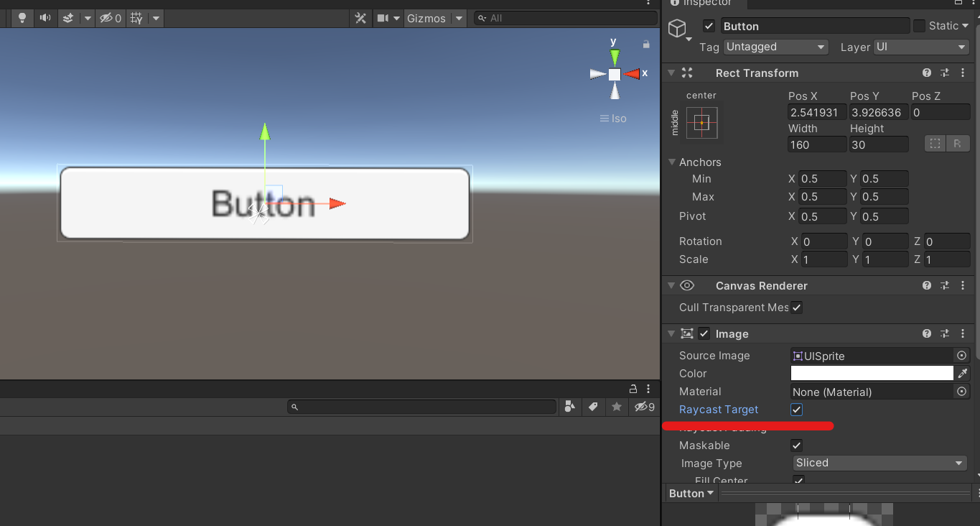The image size is (980, 526).
Task: Collapse the Canvas Renderer component
Action: coord(671,285)
